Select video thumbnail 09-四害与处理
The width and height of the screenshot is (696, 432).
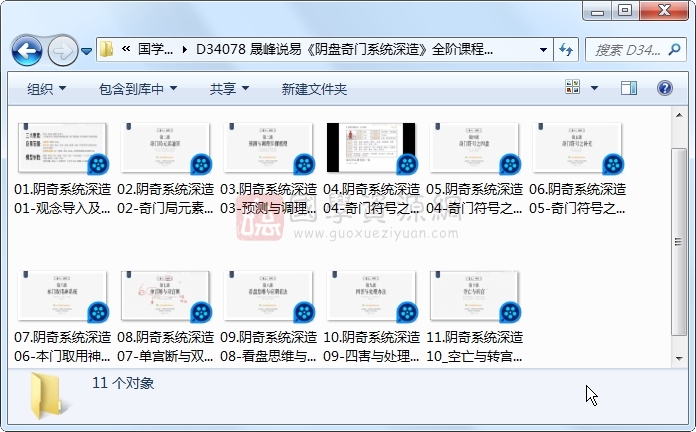tap(372, 296)
